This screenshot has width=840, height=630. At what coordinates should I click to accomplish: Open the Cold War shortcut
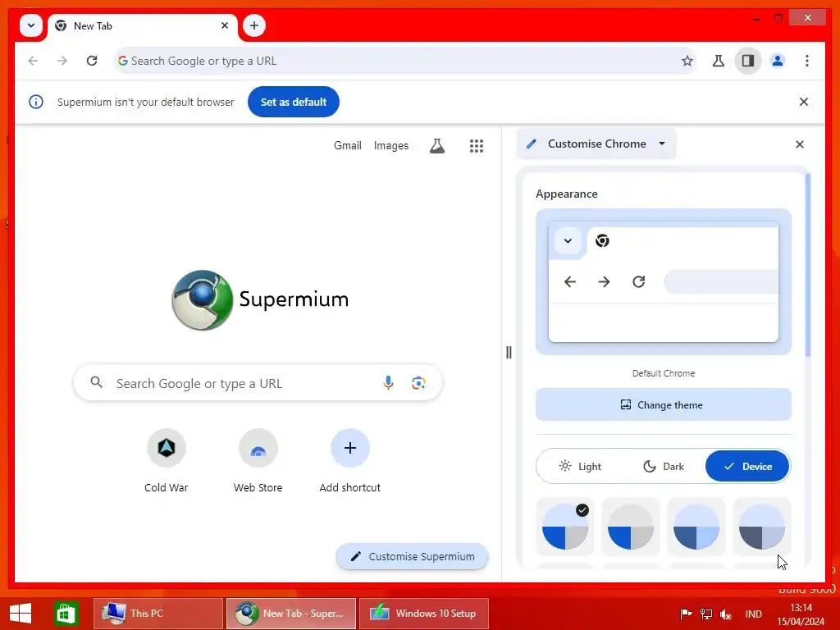tap(166, 461)
